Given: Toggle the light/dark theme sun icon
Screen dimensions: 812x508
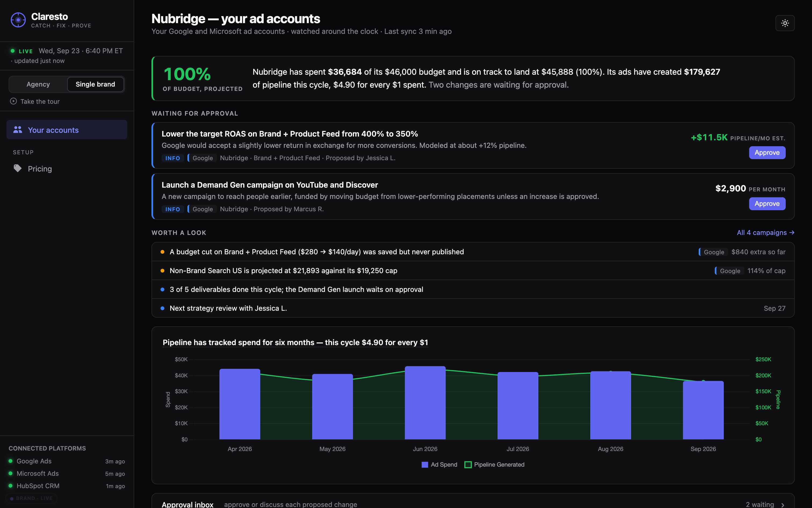Looking at the screenshot, I should coord(785,23).
